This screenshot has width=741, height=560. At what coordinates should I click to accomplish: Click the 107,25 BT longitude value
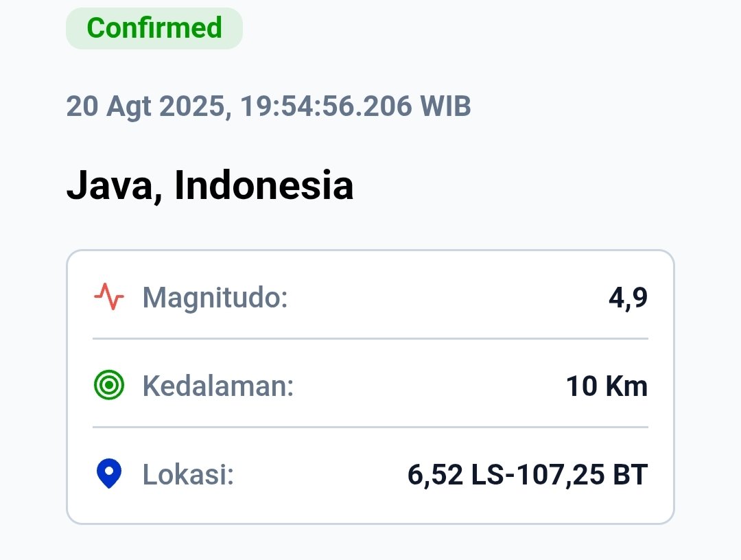pyautogui.click(x=582, y=474)
